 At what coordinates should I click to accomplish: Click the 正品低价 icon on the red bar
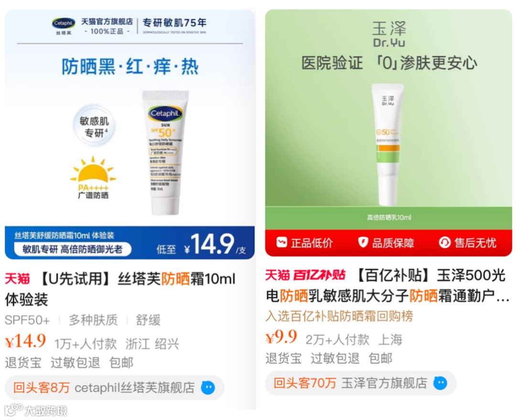(282, 242)
